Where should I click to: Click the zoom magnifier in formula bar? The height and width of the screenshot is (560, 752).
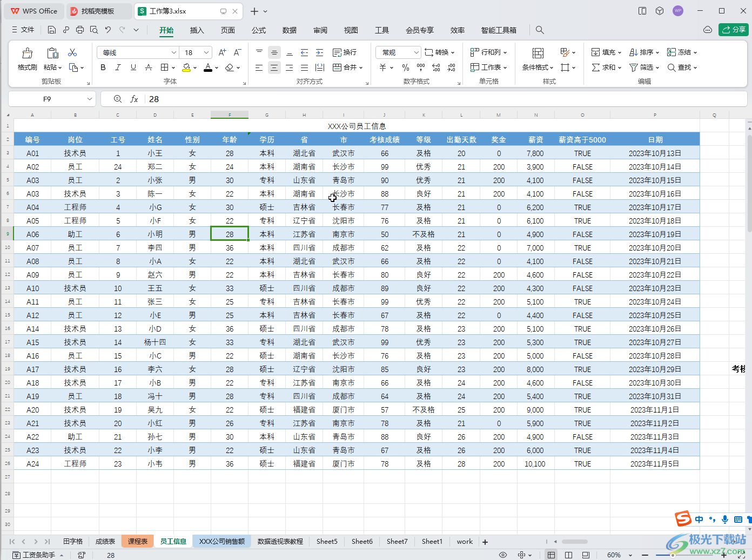pyautogui.click(x=118, y=99)
